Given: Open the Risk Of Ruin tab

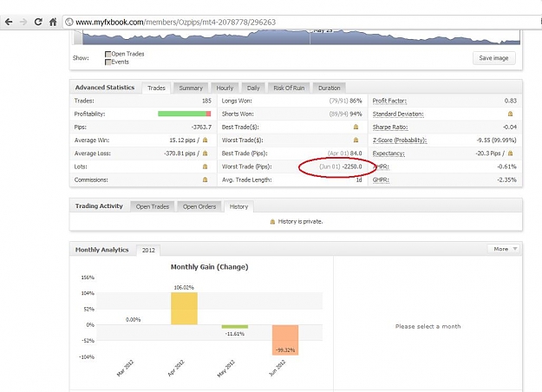Looking at the screenshot, I should point(289,88).
